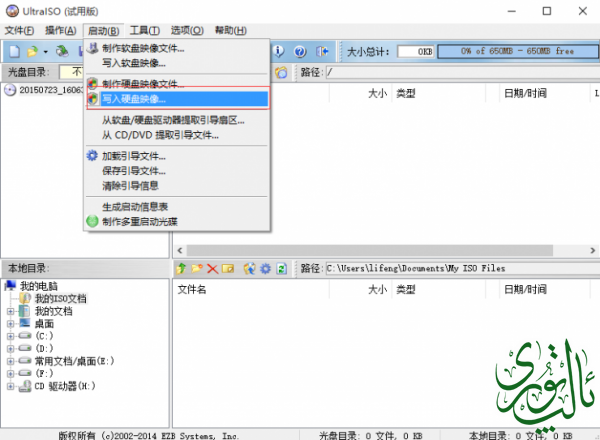The width and height of the screenshot is (600, 440).
Task: Click 制作软盘映像文件 floppy icon entry
Action: [177, 48]
